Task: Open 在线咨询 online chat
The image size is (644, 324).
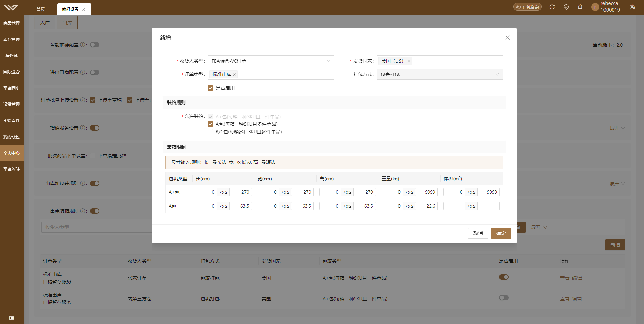Action: coord(527,7)
